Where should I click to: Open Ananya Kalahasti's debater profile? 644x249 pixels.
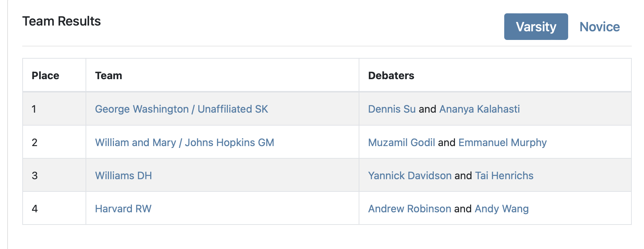point(479,109)
